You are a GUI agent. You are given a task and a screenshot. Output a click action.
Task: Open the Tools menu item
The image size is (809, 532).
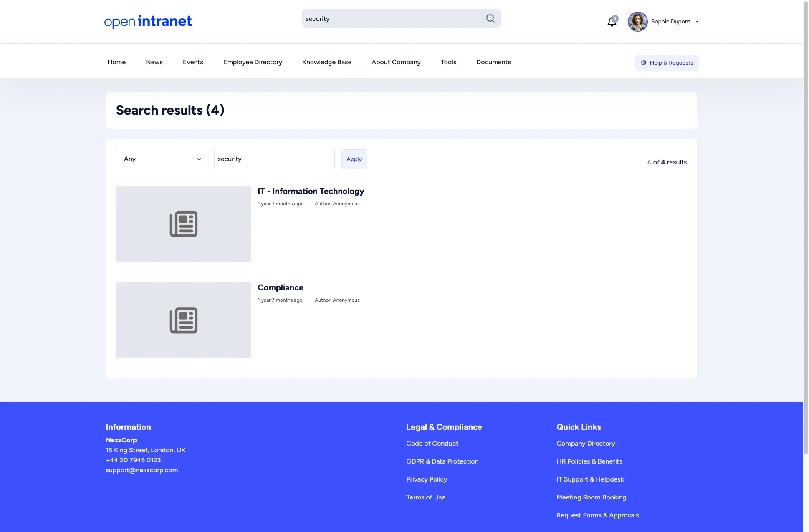pos(448,62)
